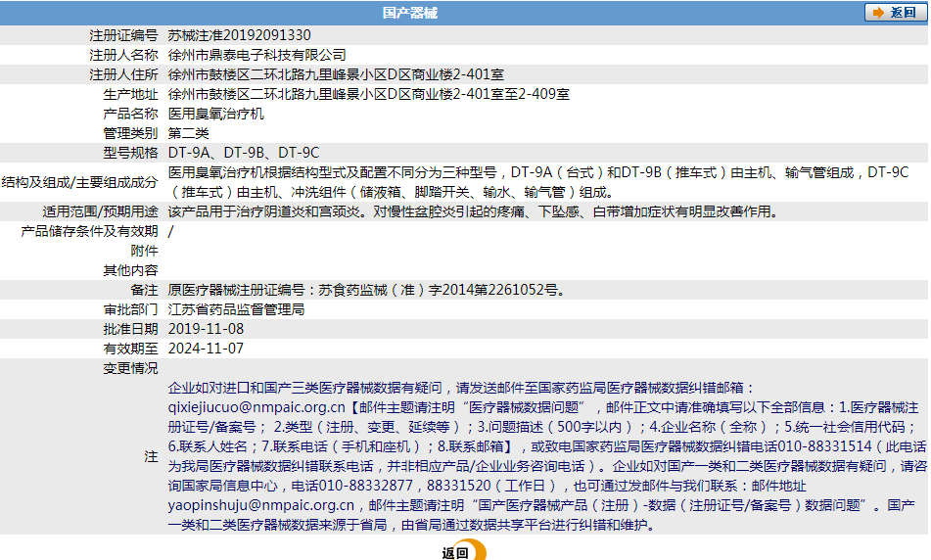The width and height of the screenshot is (931, 560).
Task: Click model spec DT-9A、DT-9B、DT-9C
Action: click(x=244, y=153)
